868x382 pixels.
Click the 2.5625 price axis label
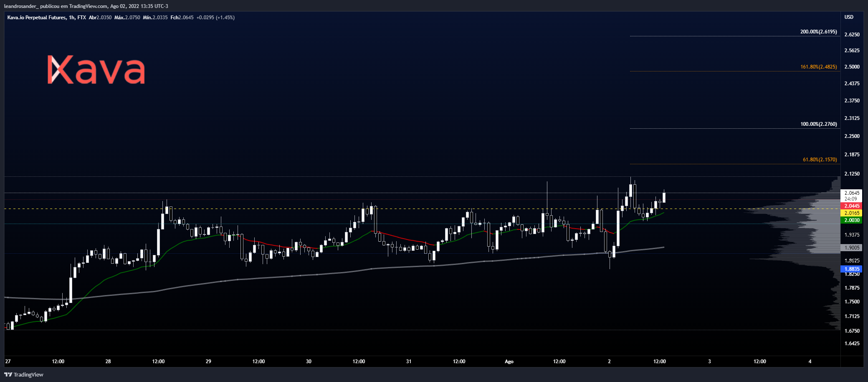pos(852,51)
